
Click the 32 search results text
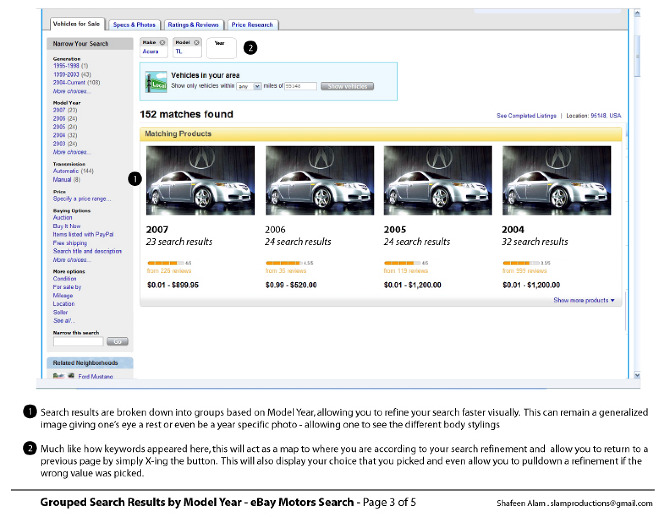[x=535, y=242]
